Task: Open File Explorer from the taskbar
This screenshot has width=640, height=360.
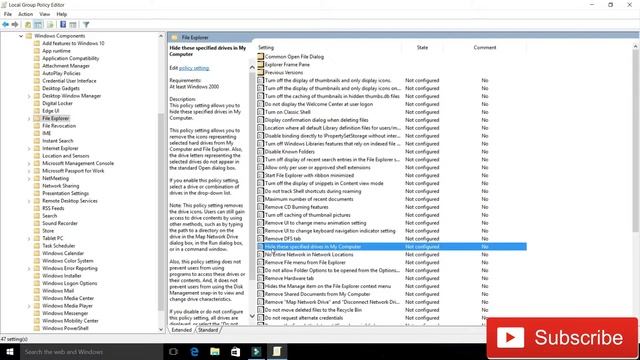Action: pyautogui.click(x=215, y=351)
